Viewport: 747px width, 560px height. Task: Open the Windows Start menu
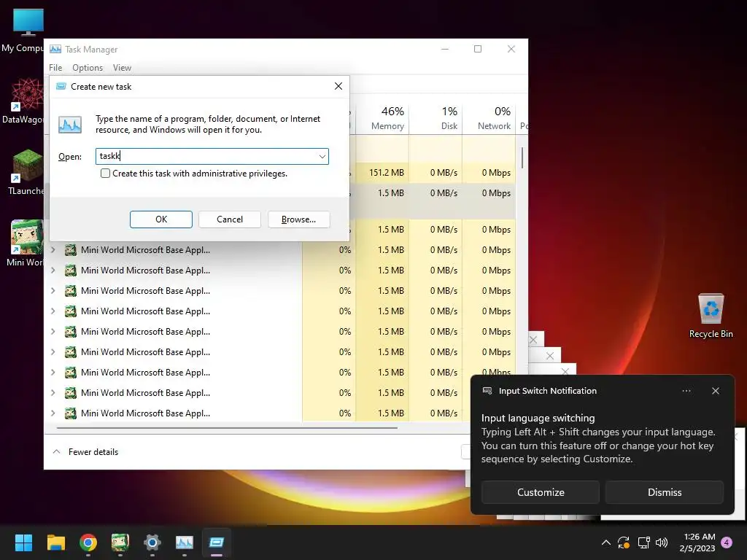[x=23, y=542]
